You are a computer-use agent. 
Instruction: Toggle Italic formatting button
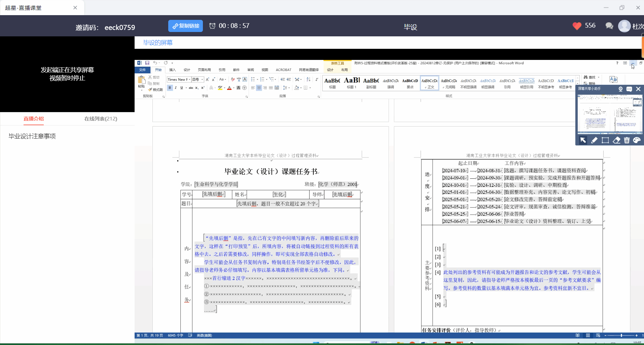pyautogui.click(x=175, y=88)
